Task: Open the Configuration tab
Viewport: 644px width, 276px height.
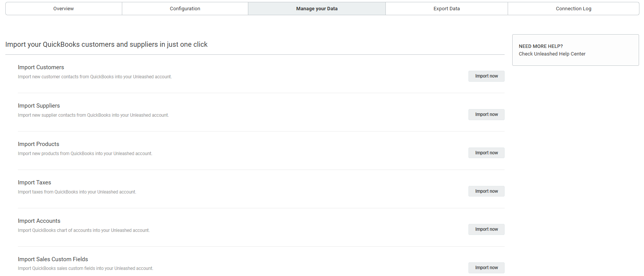Action: [x=185, y=9]
